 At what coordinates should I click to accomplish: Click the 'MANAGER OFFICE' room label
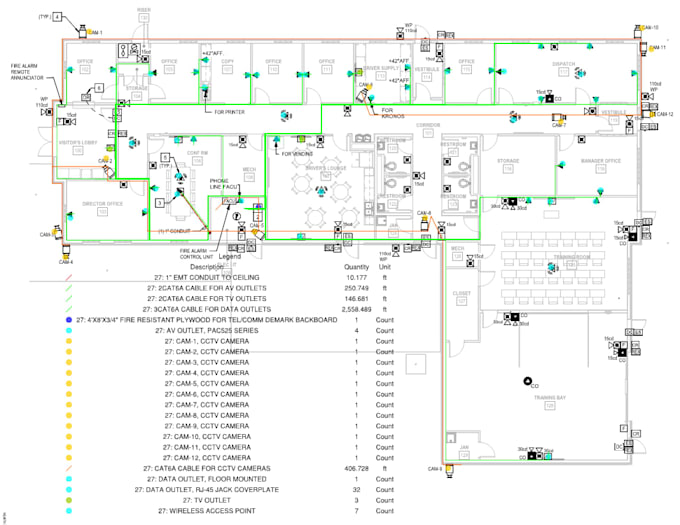(x=601, y=161)
